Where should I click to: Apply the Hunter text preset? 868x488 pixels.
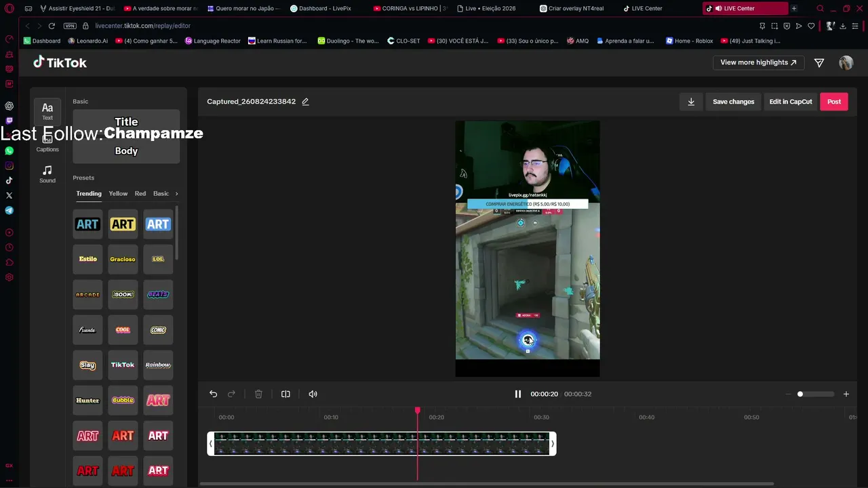pos(87,400)
